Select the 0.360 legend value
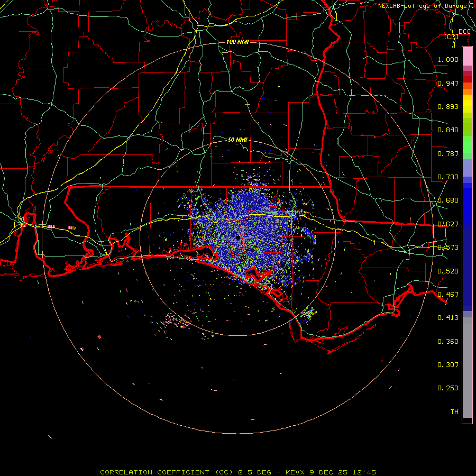476x476 pixels. (448, 342)
